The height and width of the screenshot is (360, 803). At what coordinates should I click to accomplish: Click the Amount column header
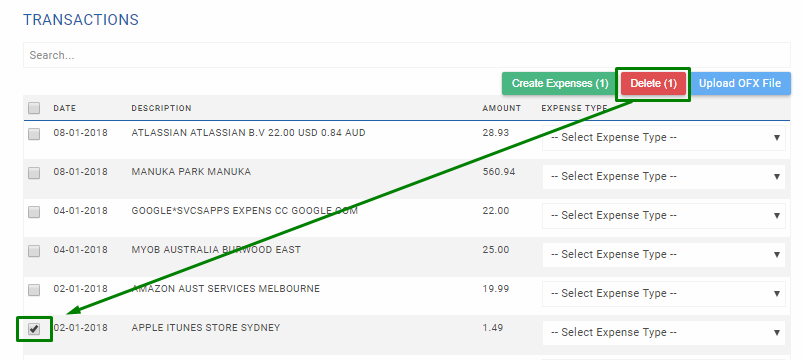pyautogui.click(x=501, y=109)
